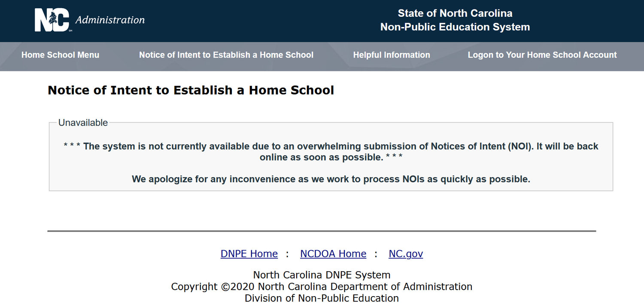
Task: Click the Administration wordmark beside the logo
Action: pos(110,20)
